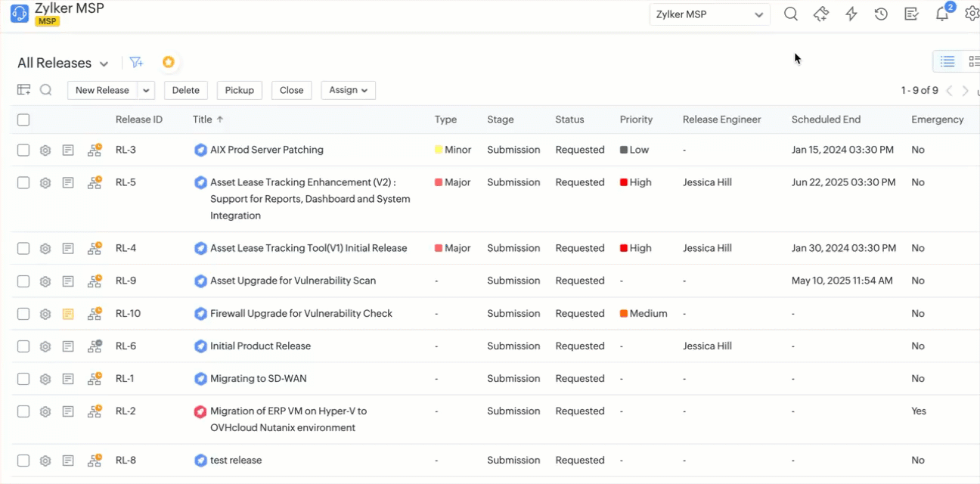
Task: Open quick actions lightning bolt icon
Action: [851, 14]
